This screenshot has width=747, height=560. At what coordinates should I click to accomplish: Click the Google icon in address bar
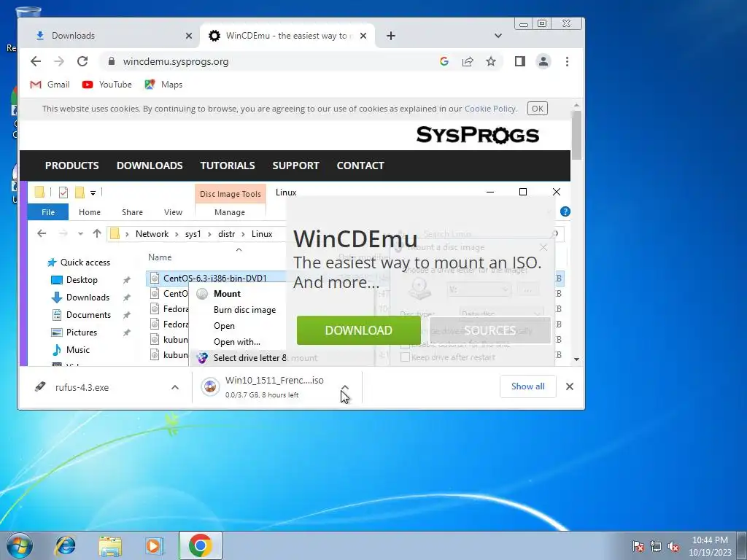point(444,61)
